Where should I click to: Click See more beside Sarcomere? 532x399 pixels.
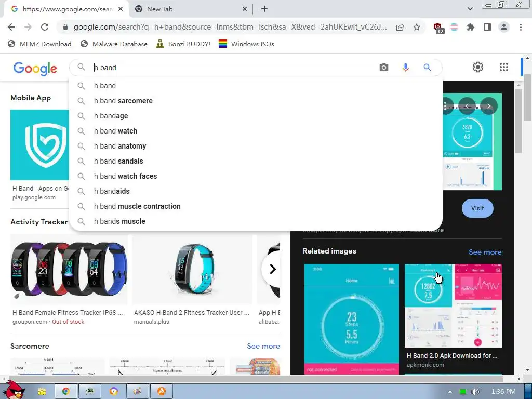point(263,346)
